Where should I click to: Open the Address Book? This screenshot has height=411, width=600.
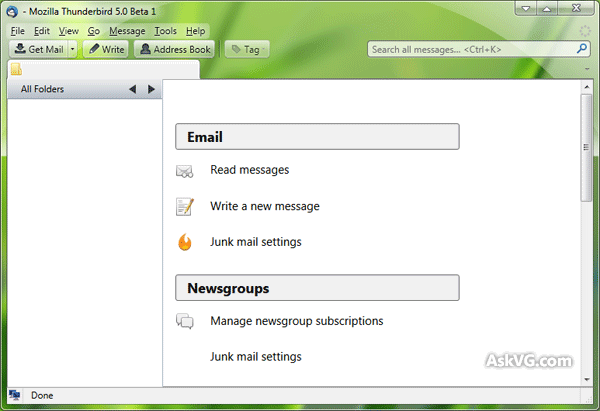point(174,49)
